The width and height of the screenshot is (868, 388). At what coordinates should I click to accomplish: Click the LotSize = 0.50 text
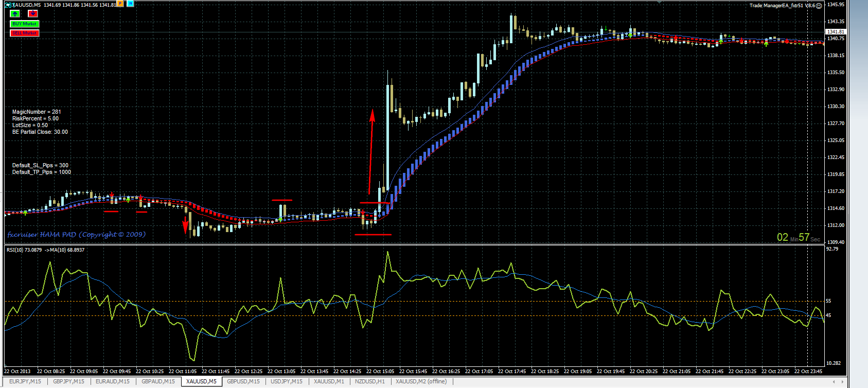30,125
